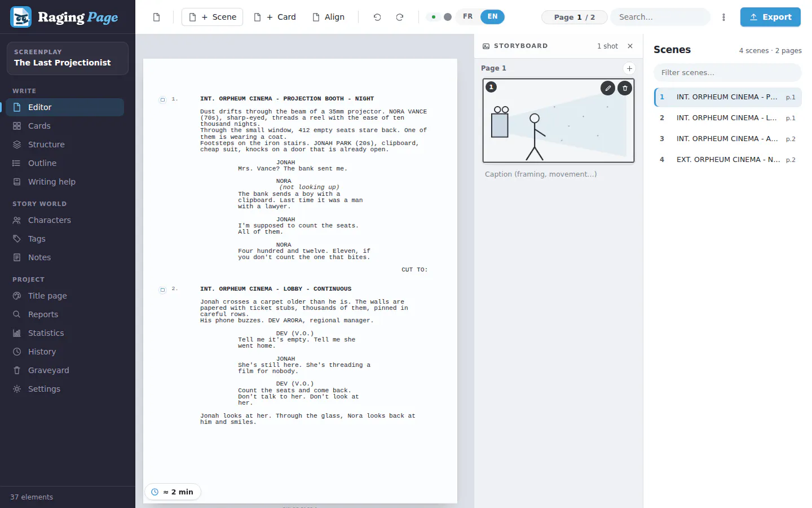Delete storyboard shot 1
Screen dimensions: 812x508
[x=625, y=88]
